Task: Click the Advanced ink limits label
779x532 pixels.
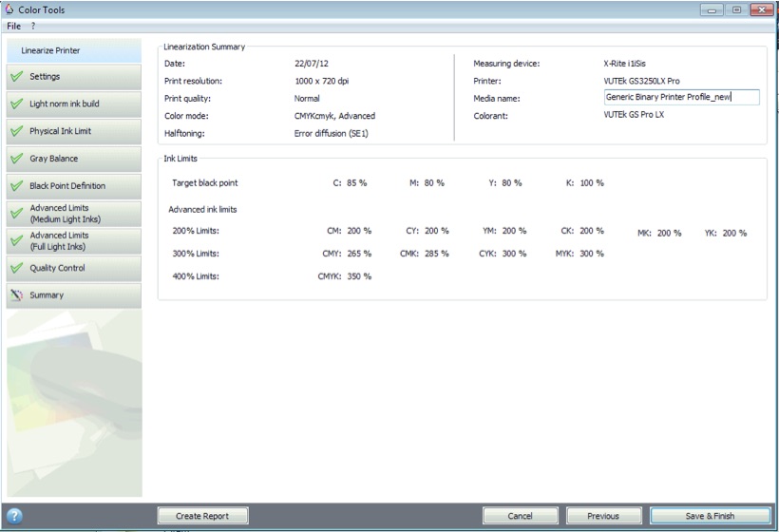Action: coord(202,210)
